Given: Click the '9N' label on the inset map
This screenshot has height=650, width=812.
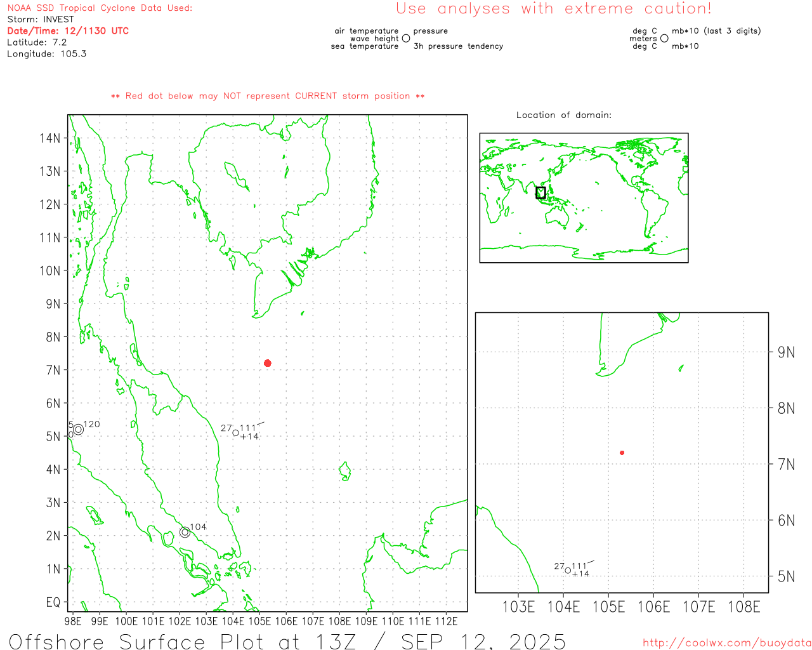Looking at the screenshot, I should point(786,352).
